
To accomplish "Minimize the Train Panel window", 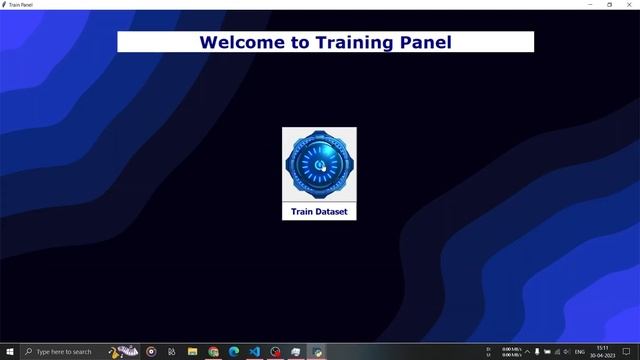I will (590, 4).
